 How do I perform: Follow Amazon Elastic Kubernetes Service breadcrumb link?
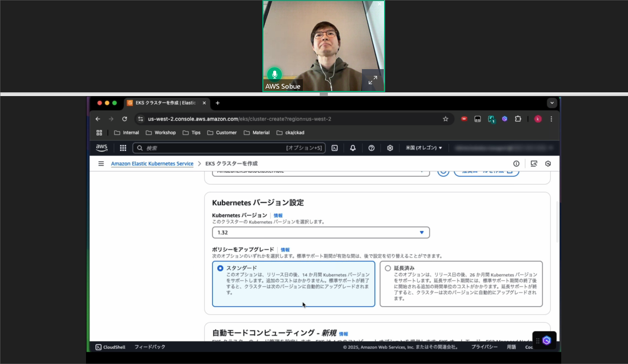(x=152, y=164)
